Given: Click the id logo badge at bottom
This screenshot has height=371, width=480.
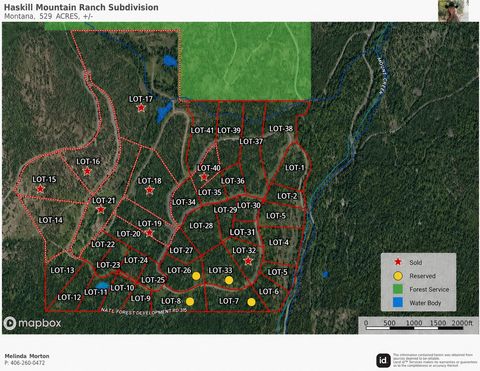Looking at the screenshot, I should (383, 360).
